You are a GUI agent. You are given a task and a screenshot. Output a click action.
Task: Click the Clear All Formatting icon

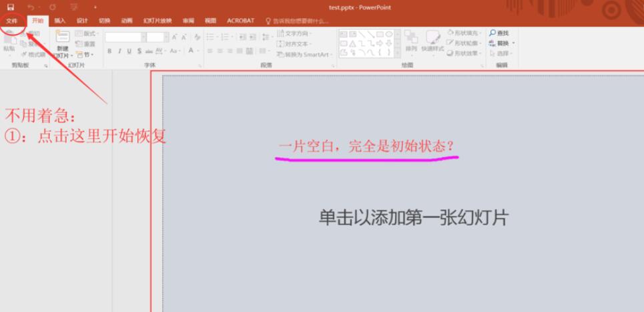(x=197, y=37)
